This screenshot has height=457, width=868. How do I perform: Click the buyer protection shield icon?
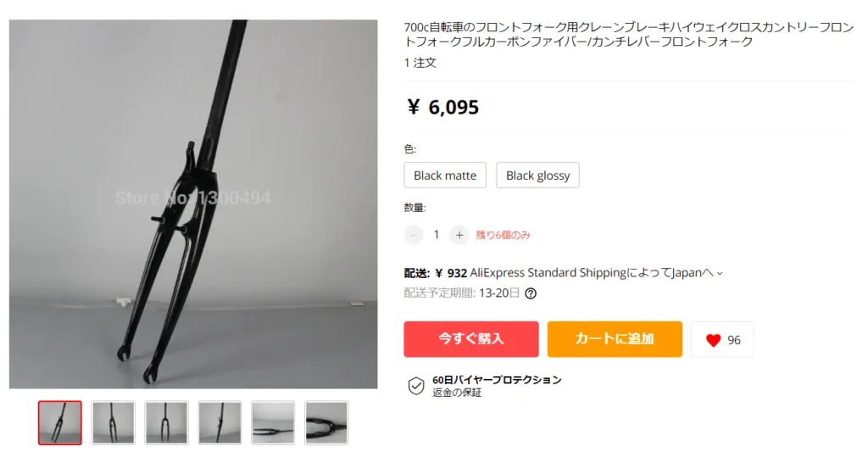point(415,386)
